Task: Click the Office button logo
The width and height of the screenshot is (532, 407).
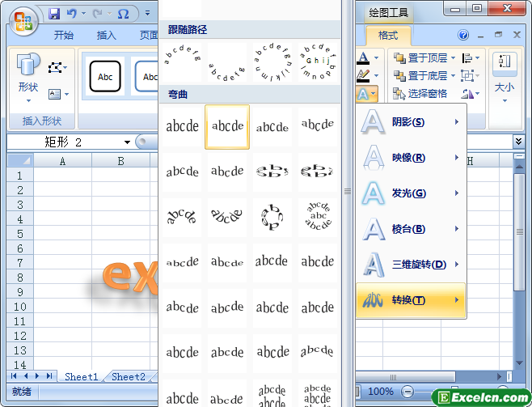Action: click(x=23, y=21)
